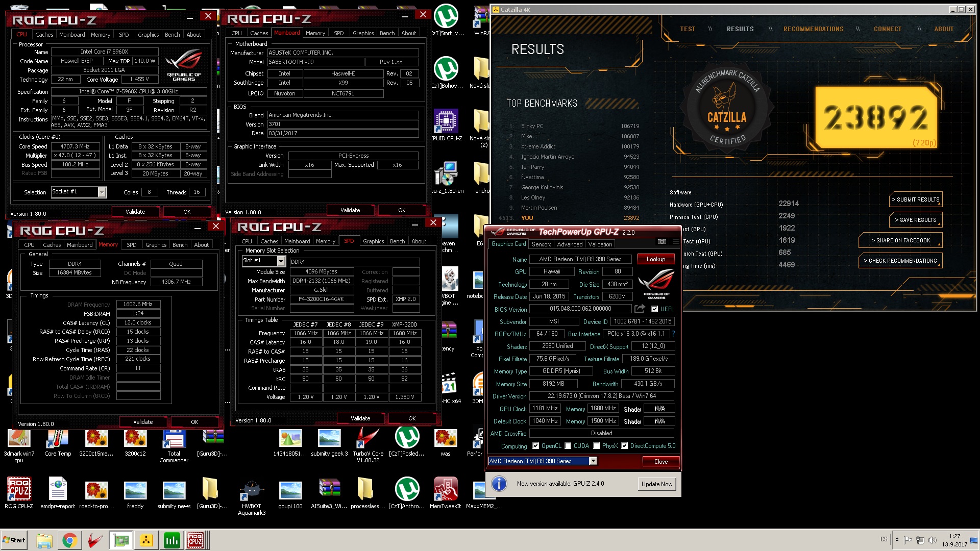Viewport: 980px width, 551px height.
Task: Show hidden tray icons arrow
Action: 897,539
